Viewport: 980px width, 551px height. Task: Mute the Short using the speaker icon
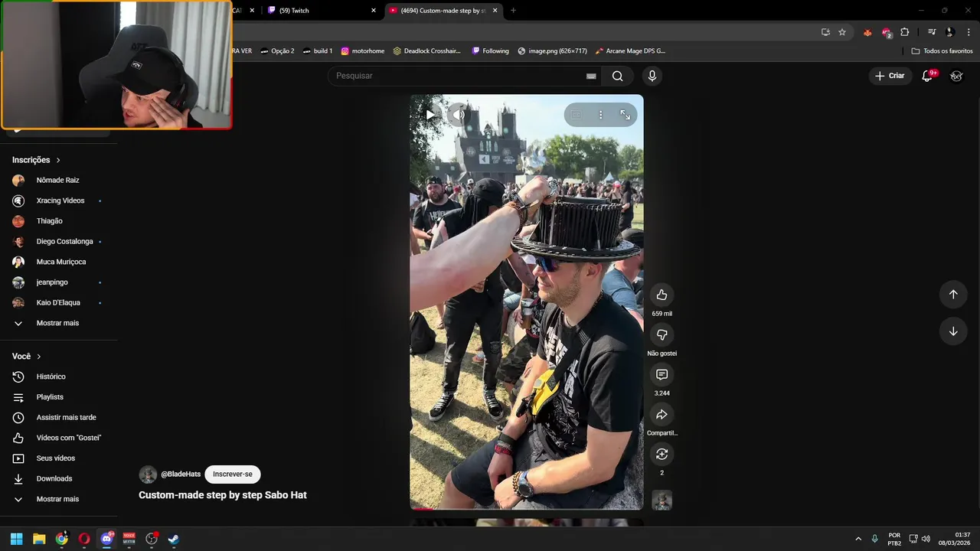click(458, 115)
